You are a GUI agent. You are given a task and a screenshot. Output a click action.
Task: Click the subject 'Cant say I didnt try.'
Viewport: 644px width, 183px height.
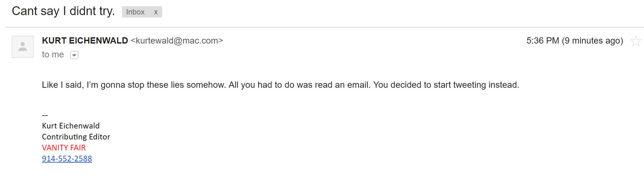[x=63, y=11]
